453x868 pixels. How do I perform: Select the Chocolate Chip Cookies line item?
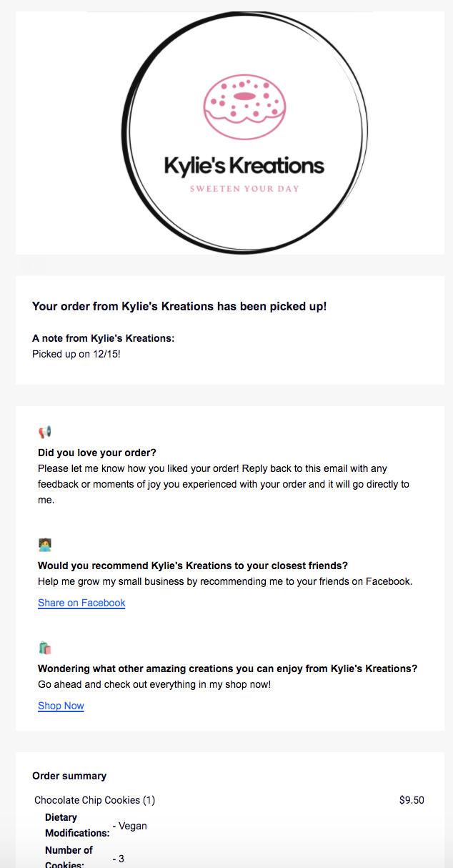[x=95, y=800]
